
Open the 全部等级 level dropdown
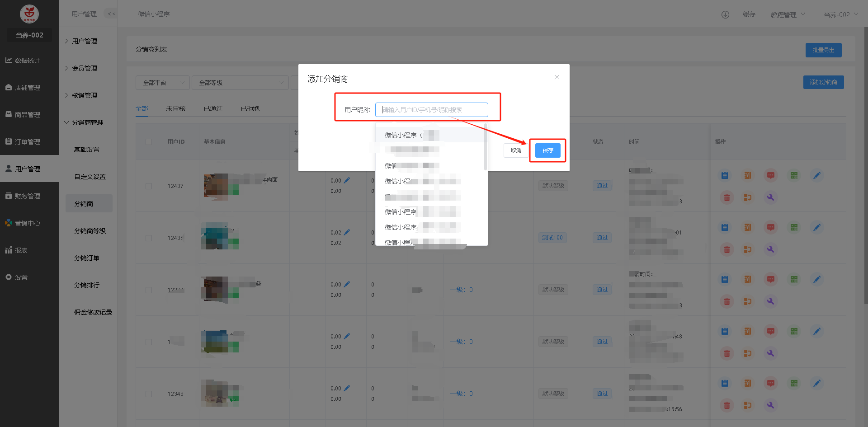[x=240, y=83]
